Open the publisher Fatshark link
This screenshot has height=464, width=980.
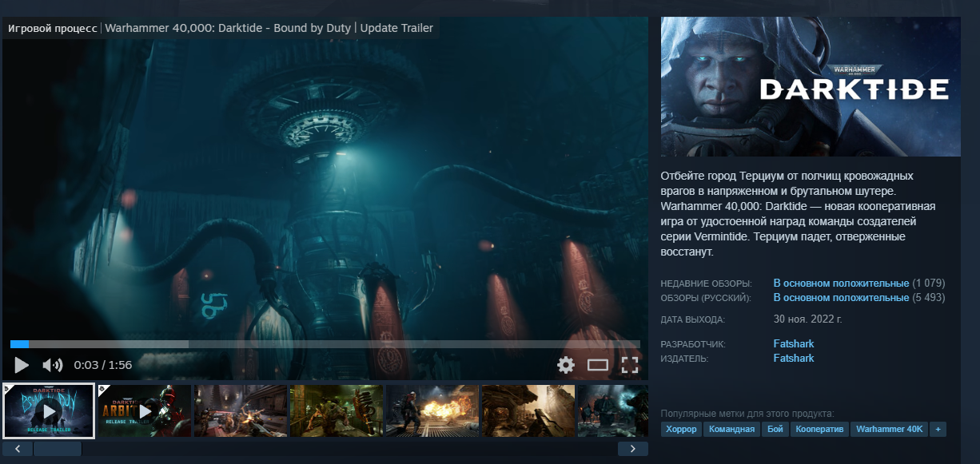(794, 359)
